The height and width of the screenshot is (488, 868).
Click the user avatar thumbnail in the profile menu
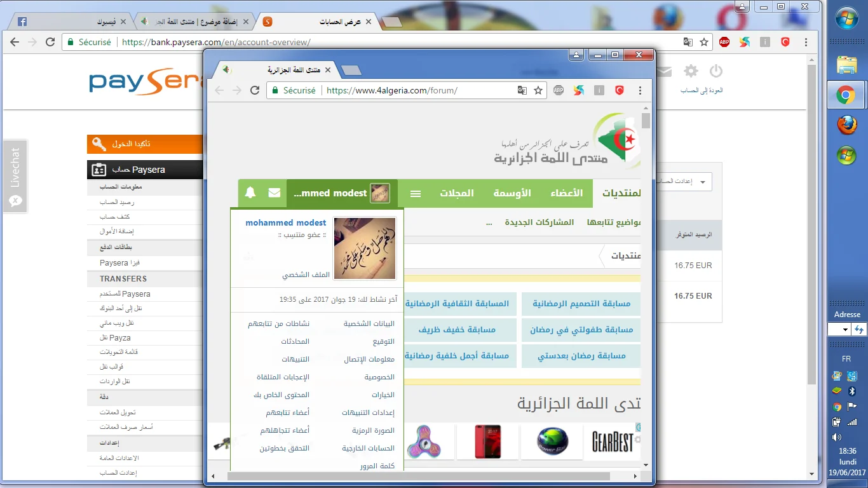click(365, 248)
